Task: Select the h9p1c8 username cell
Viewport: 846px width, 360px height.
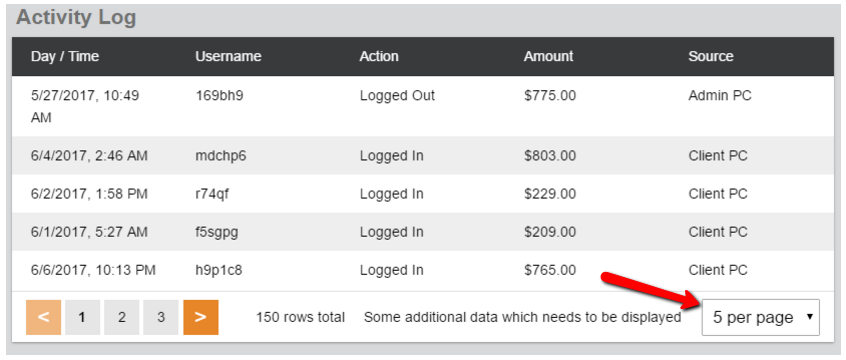Action: [x=219, y=270]
